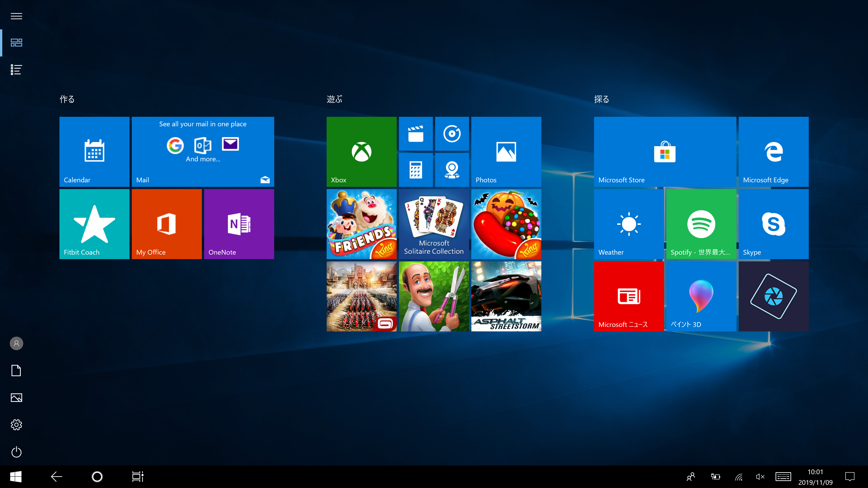
Task: Open Candy Crush Friends tile
Action: (x=361, y=224)
